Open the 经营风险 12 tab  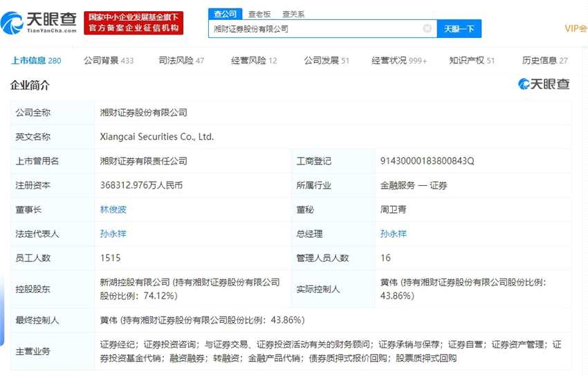point(254,60)
